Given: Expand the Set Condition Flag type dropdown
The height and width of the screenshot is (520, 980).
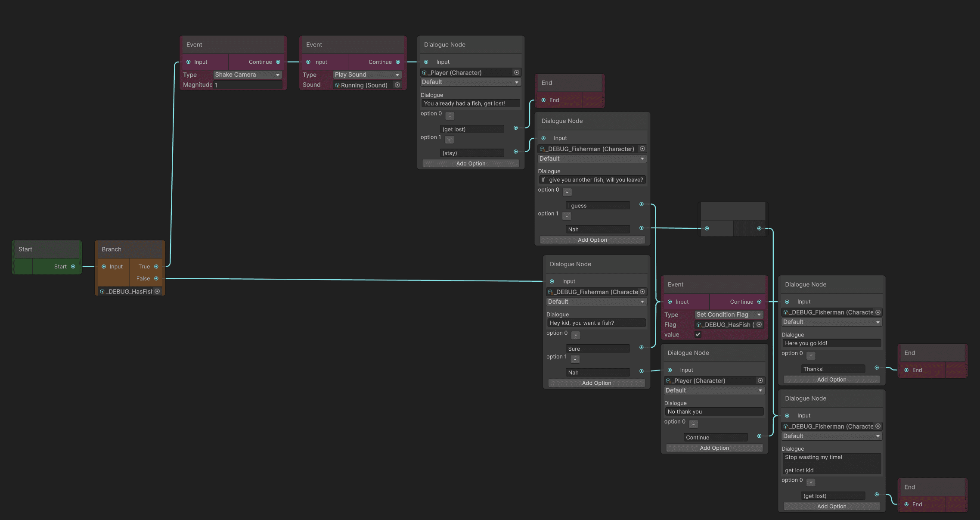Looking at the screenshot, I should tap(729, 314).
